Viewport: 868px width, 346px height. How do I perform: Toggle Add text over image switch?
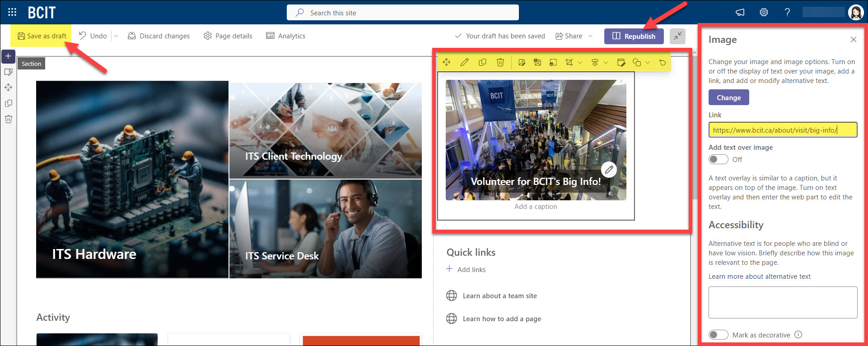point(718,159)
